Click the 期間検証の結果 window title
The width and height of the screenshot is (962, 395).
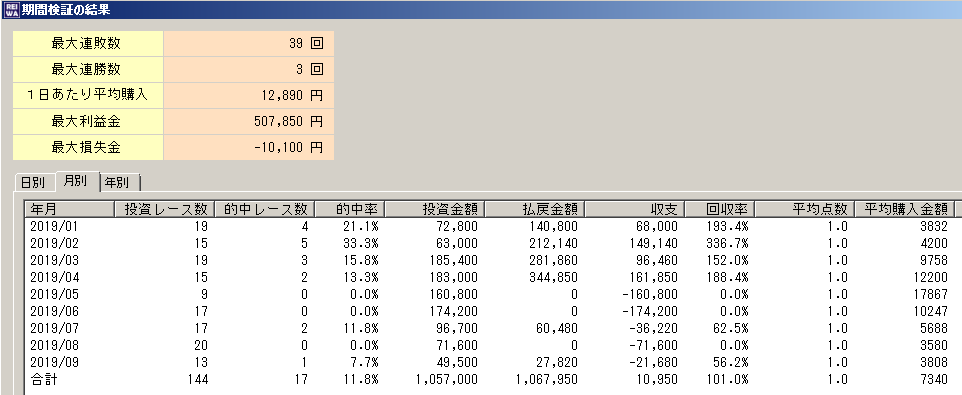click(66, 9)
